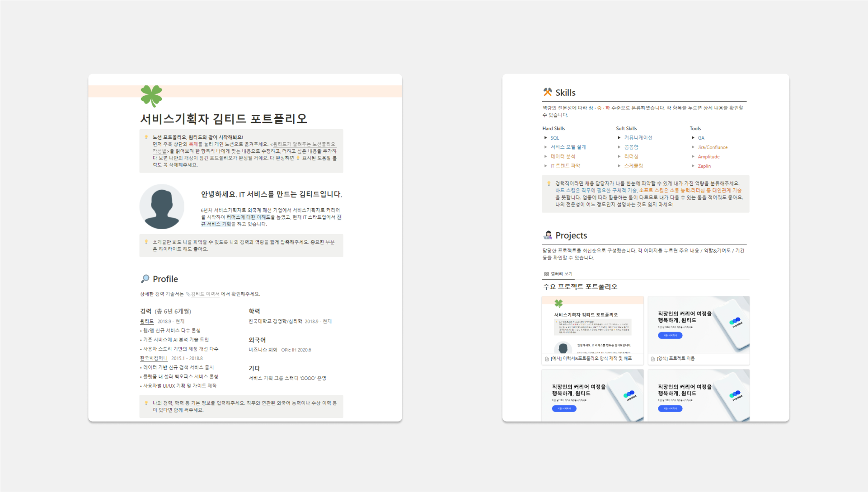This screenshot has width=868, height=492.
Task: Expand the 리더십 toggle
Action: 619,156
